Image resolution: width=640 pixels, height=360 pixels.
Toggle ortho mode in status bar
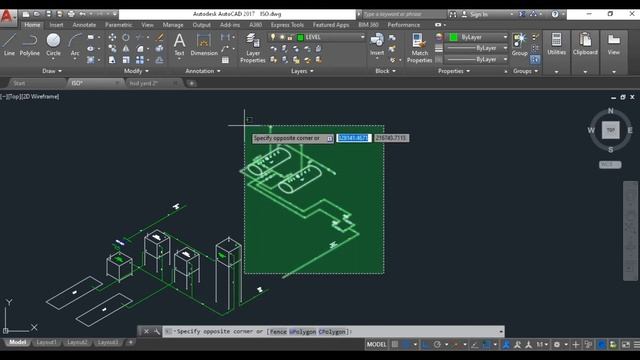click(425, 344)
